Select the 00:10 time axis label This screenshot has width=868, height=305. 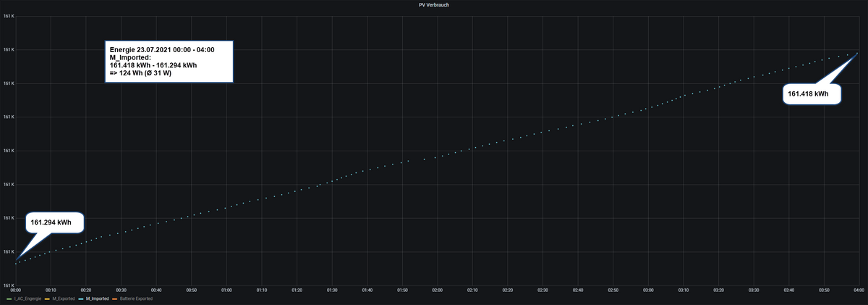click(x=51, y=290)
